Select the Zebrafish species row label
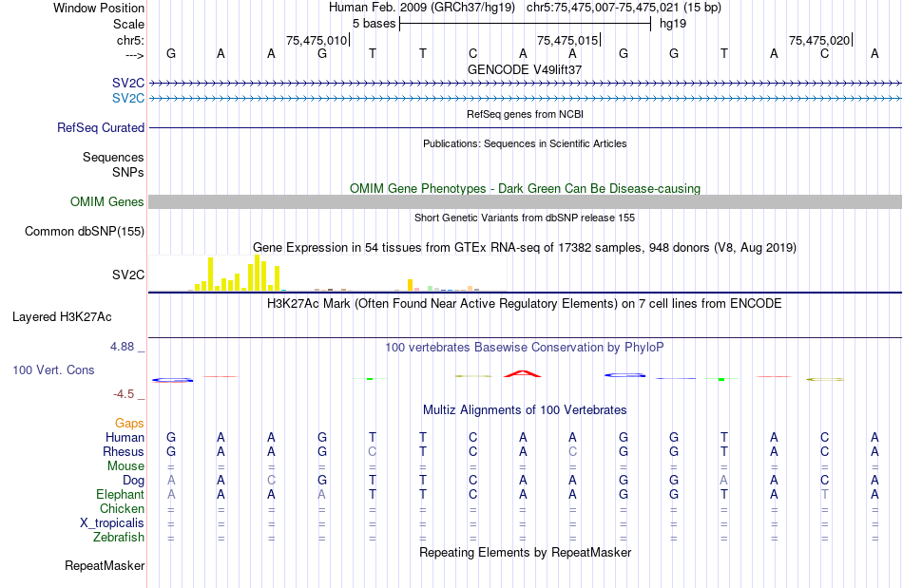 (x=119, y=537)
